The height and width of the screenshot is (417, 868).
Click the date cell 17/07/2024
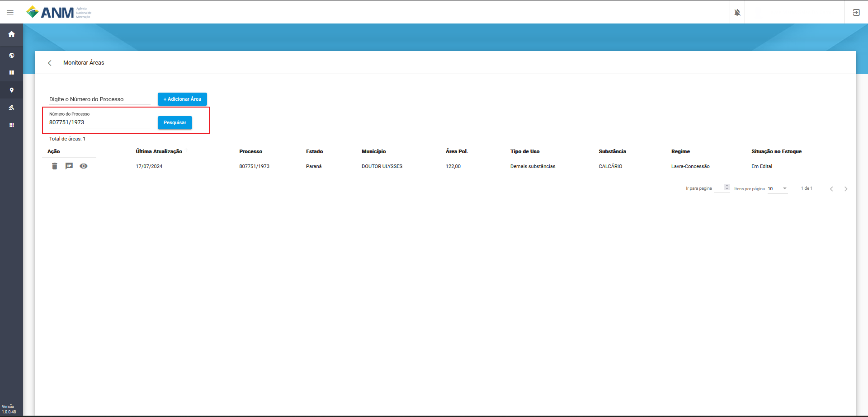pos(149,166)
